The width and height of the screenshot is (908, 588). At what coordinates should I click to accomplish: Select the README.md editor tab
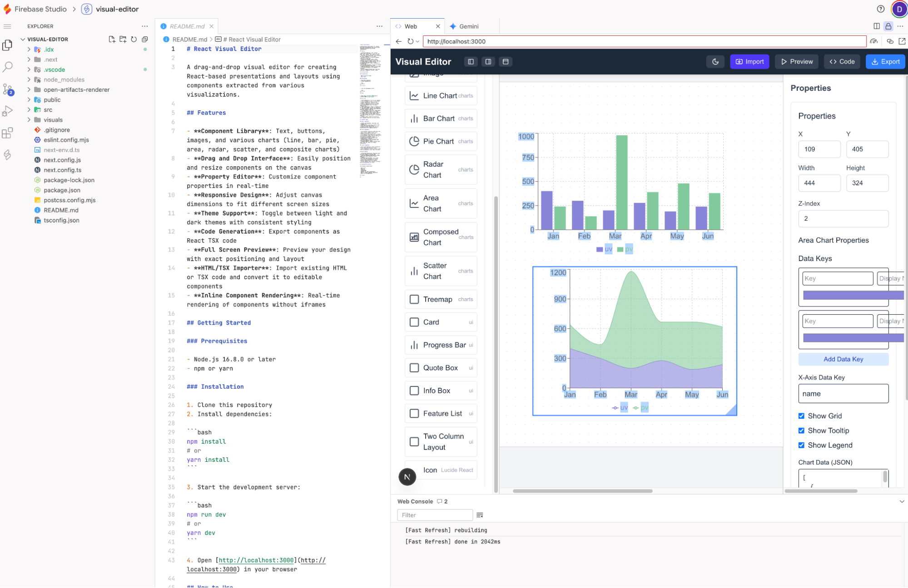[186, 26]
